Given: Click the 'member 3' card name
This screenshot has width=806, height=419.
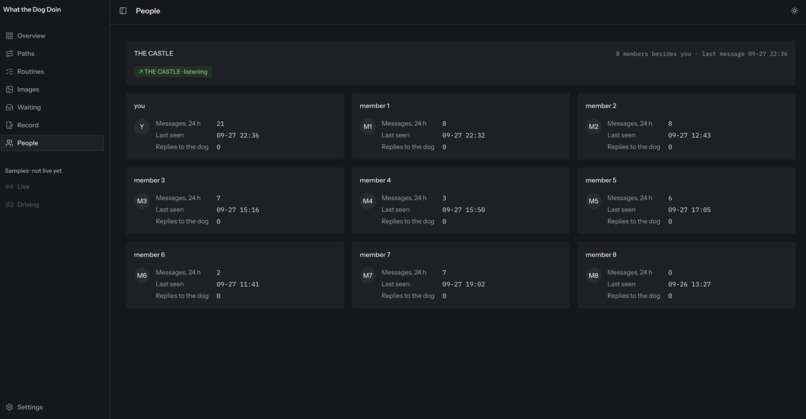Looking at the screenshot, I should 150,180.
